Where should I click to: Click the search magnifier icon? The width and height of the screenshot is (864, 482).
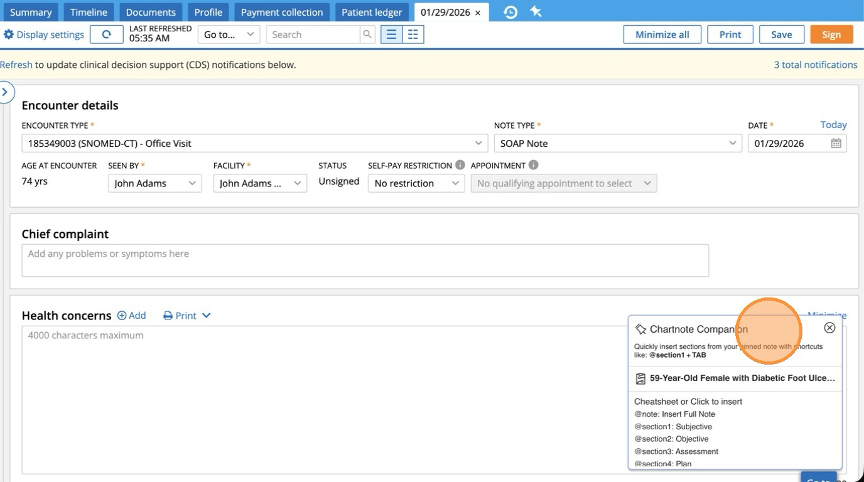tap(368, 34)
